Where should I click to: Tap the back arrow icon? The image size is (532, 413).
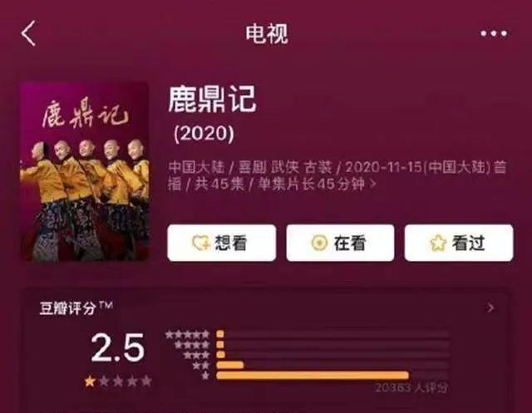(x=28, y=33)
